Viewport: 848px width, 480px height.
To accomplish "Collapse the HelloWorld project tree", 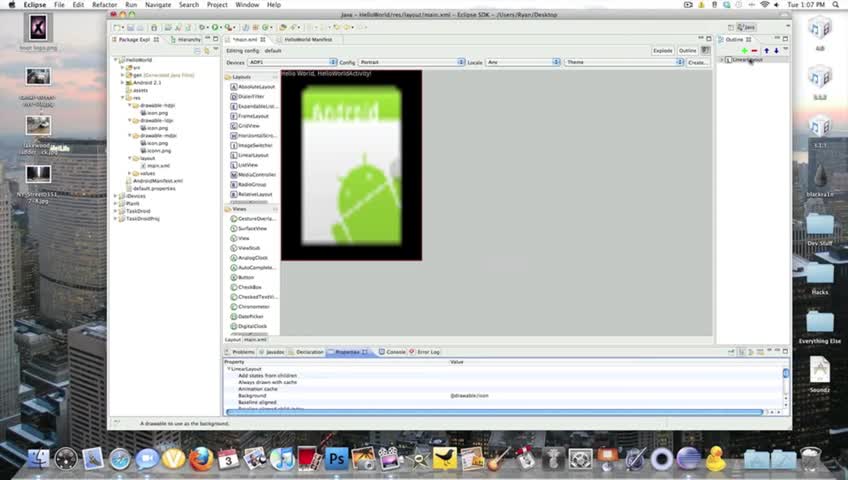I will (115, 60).
